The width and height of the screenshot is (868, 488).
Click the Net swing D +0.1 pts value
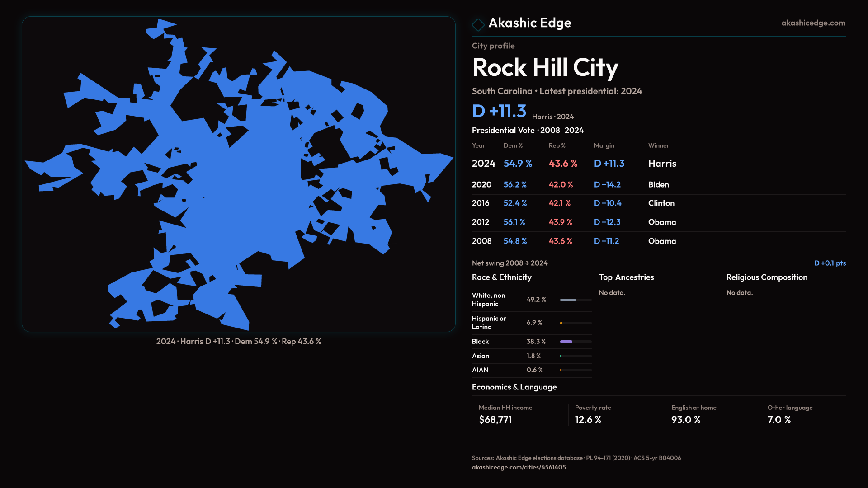[x=830, y=263]
